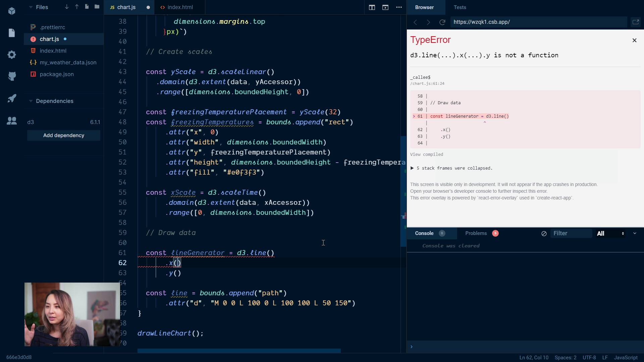Screen dimensions: 644x362
Task: Refresh the browser preview
Action: [x=442, y=22]
